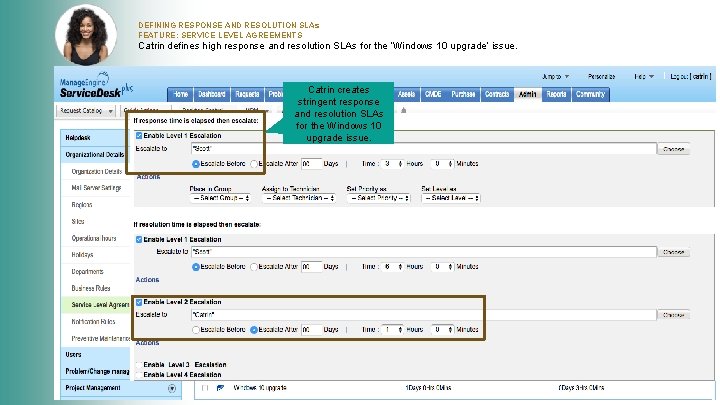Open the Jump to dropdown
Screen dimensions: 720x405
coord(556,77)
